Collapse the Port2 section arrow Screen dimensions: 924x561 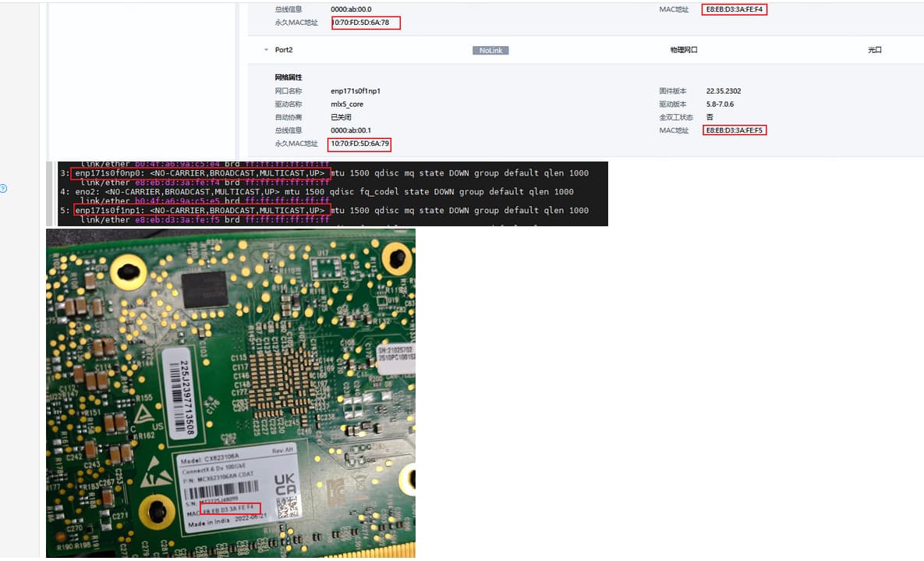(x=267, y=50)
